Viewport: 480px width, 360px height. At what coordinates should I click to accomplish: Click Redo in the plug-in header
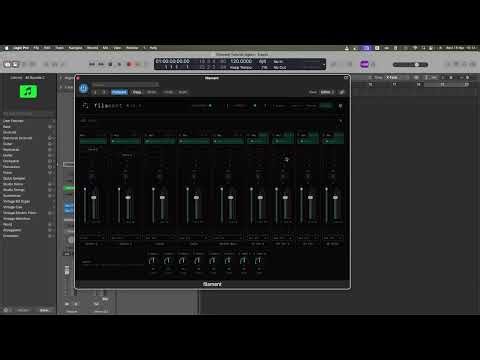tap(183, 92)
